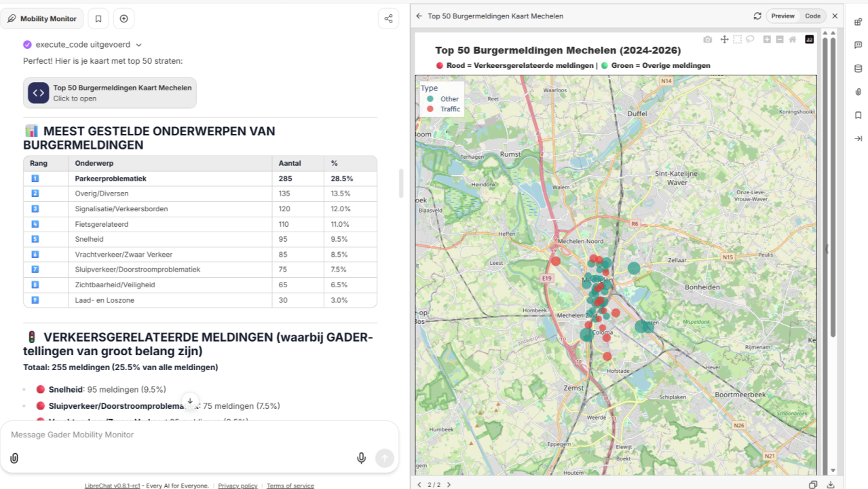Click the send message button

(x=385, y=458)
